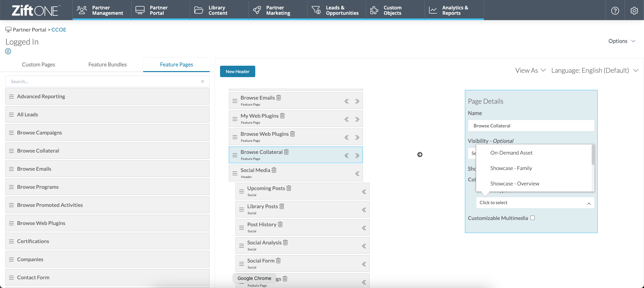The width and height of the screenshot is (644, 288).
Task: Select Browse Programs feature page
Action: point(107,187)
